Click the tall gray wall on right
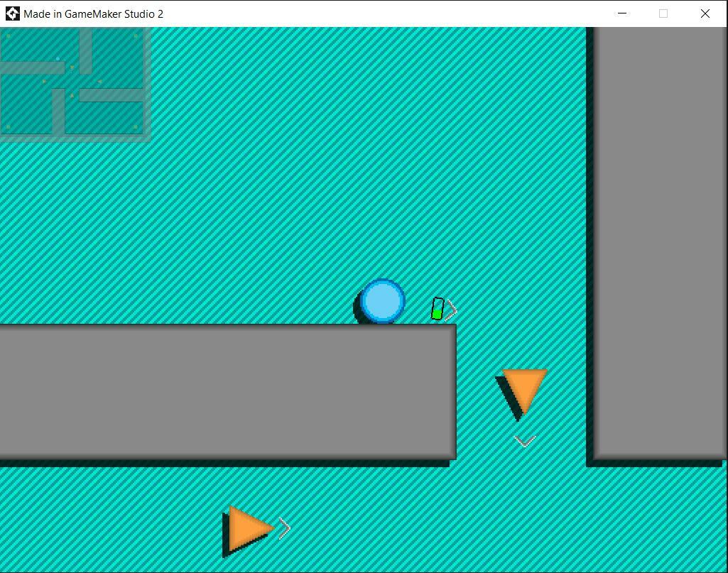Image resolution: width=728 pixels, height=573 pixels. (660, 241)
